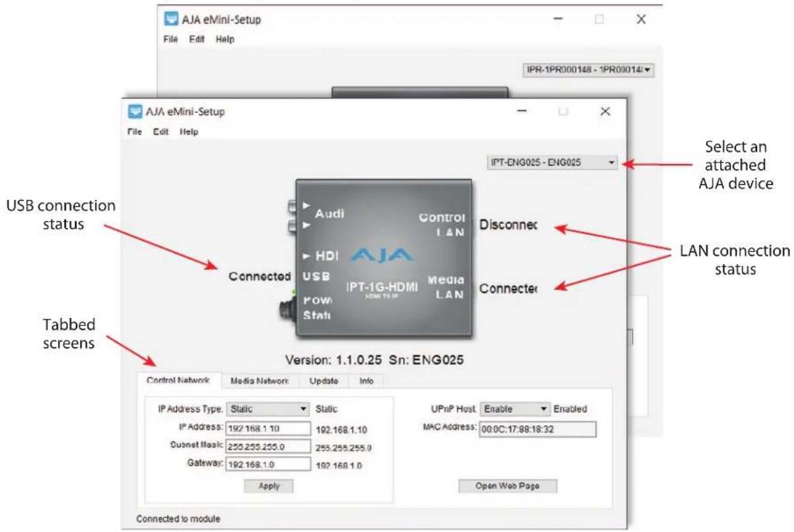Click the USB 'Connected' status text

(259, 276)
